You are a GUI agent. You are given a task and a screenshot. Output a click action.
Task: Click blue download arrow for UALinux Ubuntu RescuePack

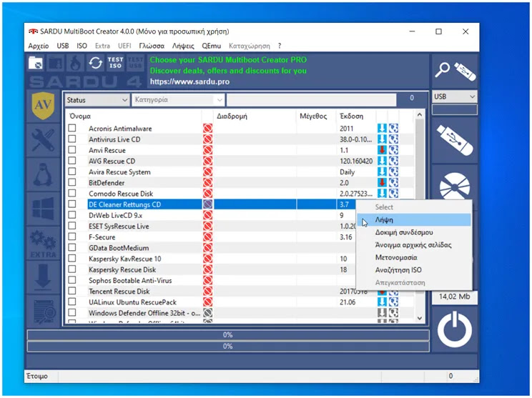coord(382,302)
